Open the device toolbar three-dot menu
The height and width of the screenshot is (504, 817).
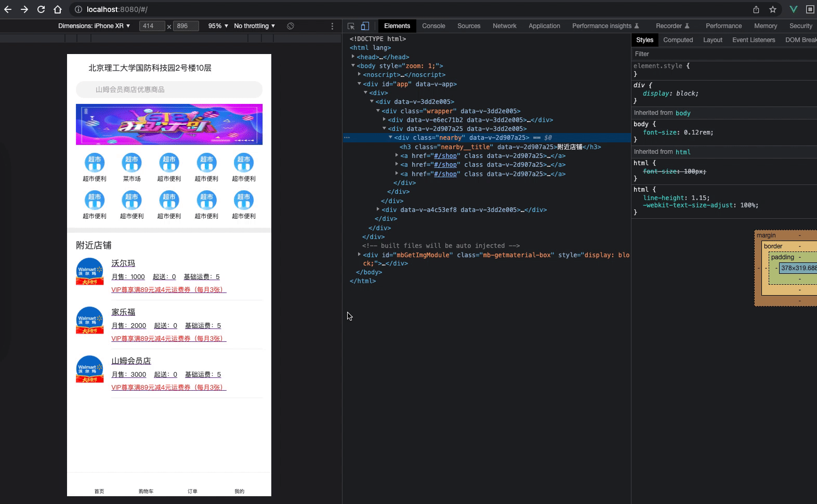point(333,26)
